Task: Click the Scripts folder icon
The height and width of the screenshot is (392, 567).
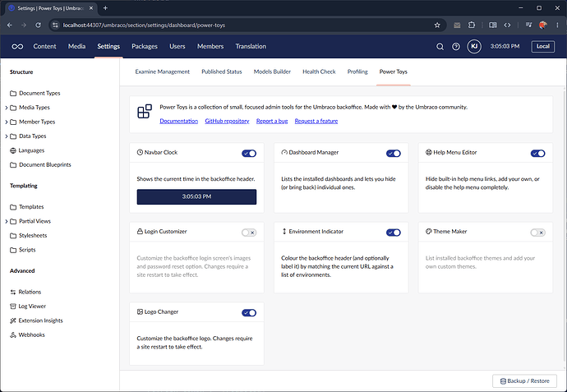Action: point(13,250)
